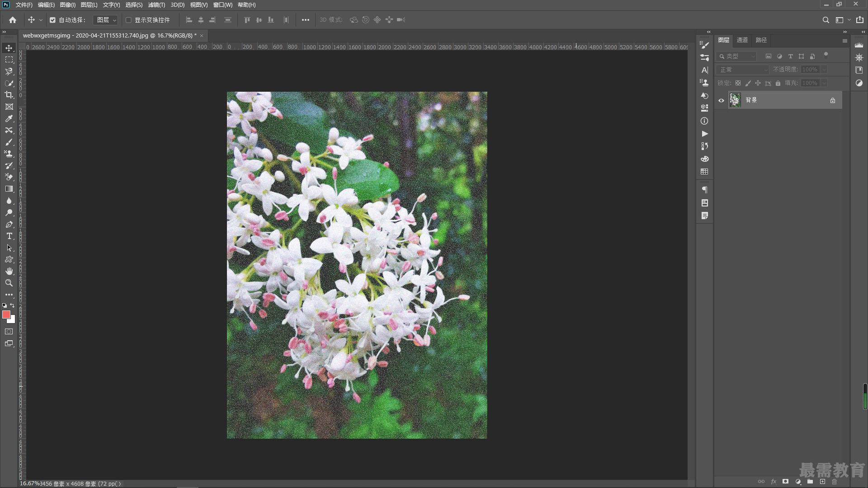Viewport: 868px width, 488px height.
Task: Click the Background layer thumbnail
Action: [x=735, y=100]
